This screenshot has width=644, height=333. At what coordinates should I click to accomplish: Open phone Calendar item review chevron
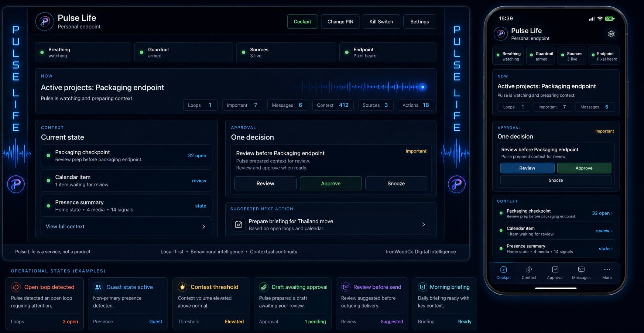604,231
